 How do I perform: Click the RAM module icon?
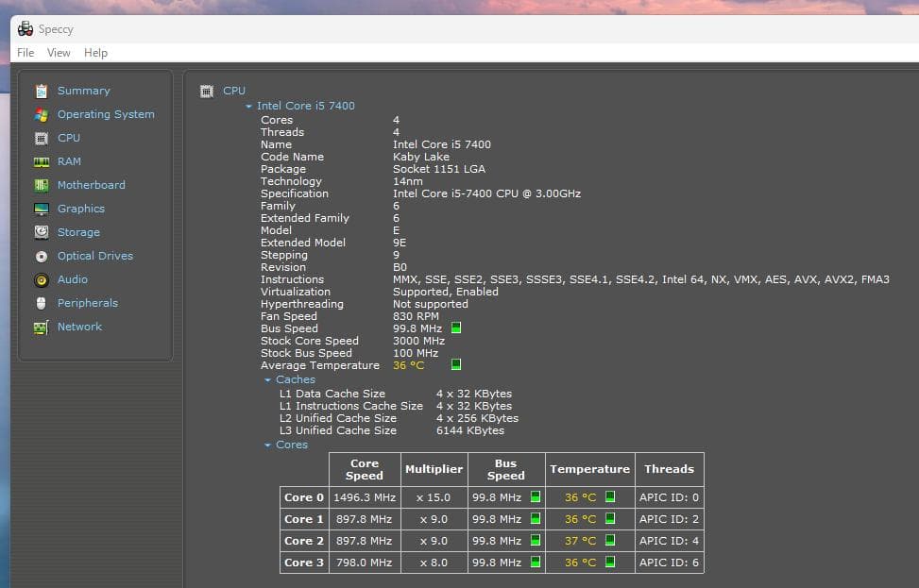tap(41, 162)
